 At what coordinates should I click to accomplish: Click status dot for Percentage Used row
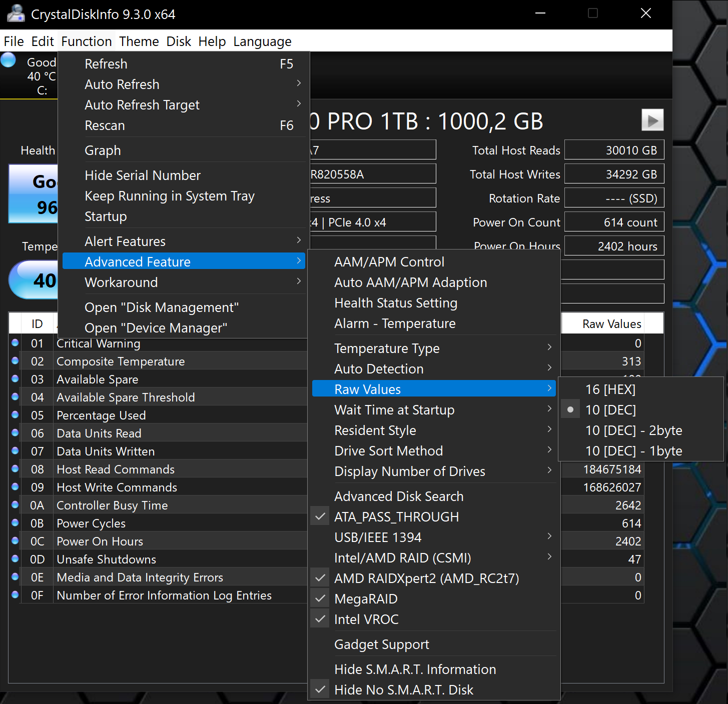15,414
